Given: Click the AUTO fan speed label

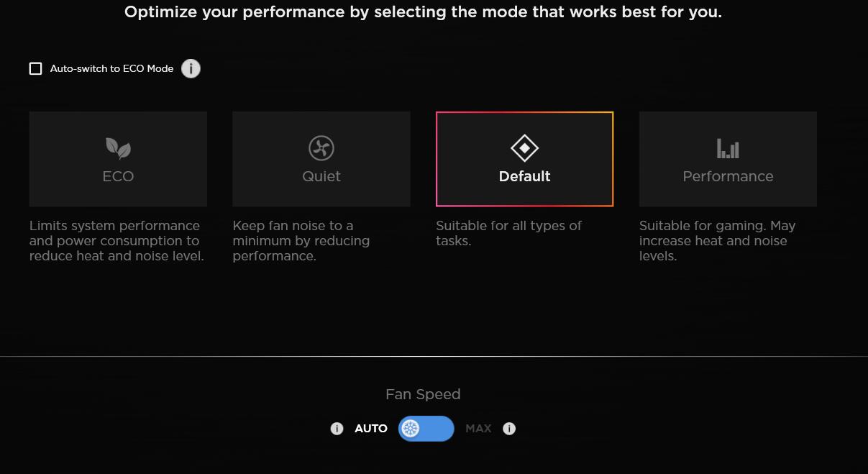Looking at the screenshot, I should (x=371, y=429).
